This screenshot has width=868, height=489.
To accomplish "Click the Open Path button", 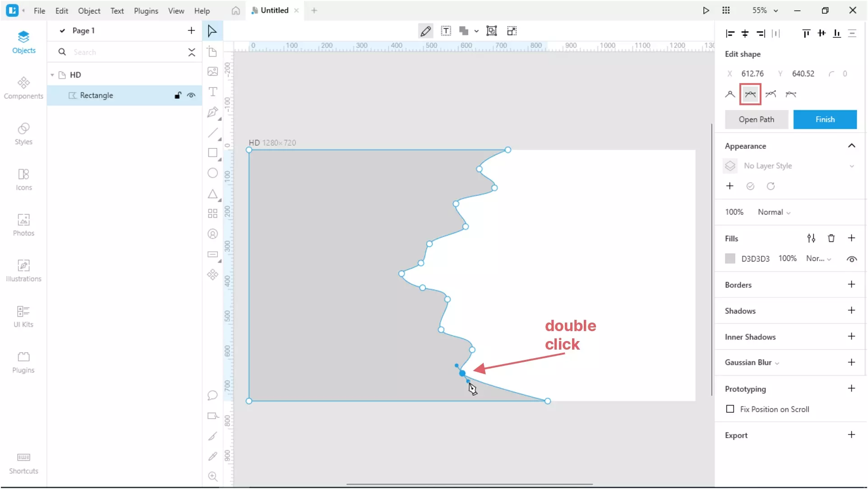I will pyautogui.click(x=756, y=120).
